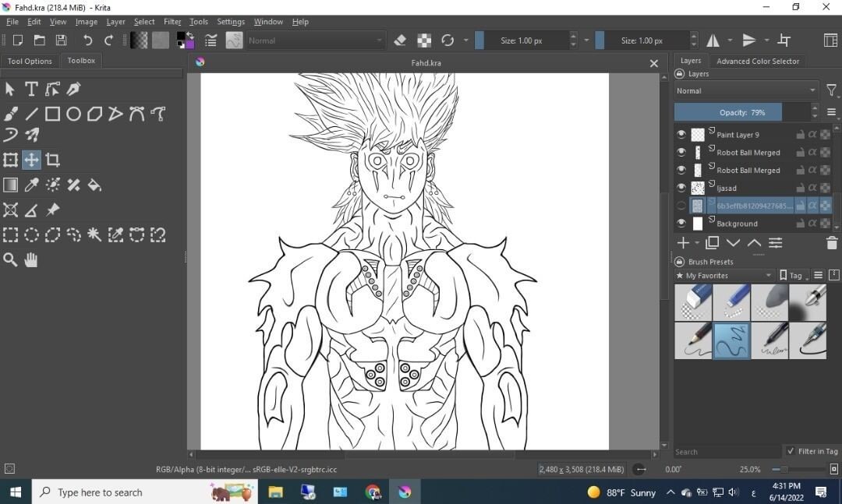Select the Zoom tool
The width and height of the screenshot is (842, 504).
click(10, 259)
